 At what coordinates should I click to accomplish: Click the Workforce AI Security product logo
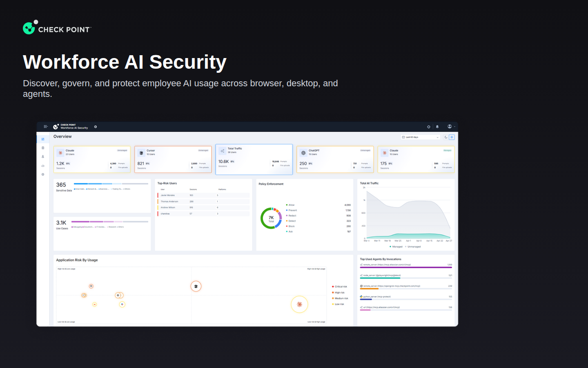click(x=71, y=127)
